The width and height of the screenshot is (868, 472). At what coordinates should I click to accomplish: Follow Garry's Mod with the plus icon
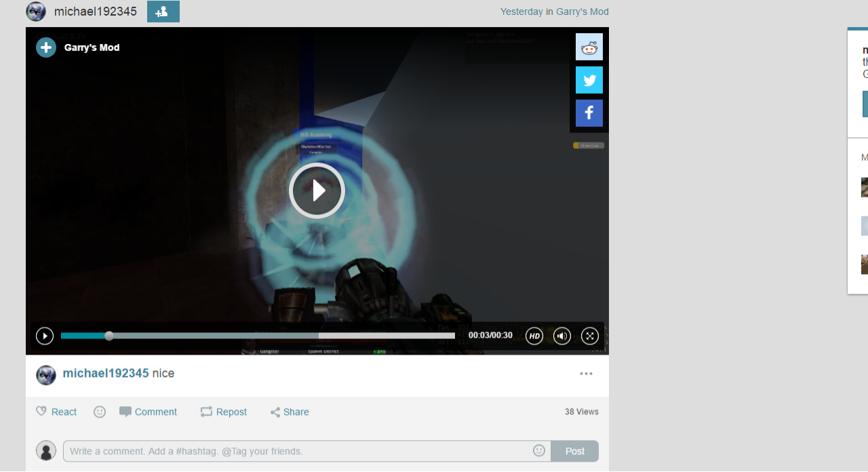[x=46, y=47]
